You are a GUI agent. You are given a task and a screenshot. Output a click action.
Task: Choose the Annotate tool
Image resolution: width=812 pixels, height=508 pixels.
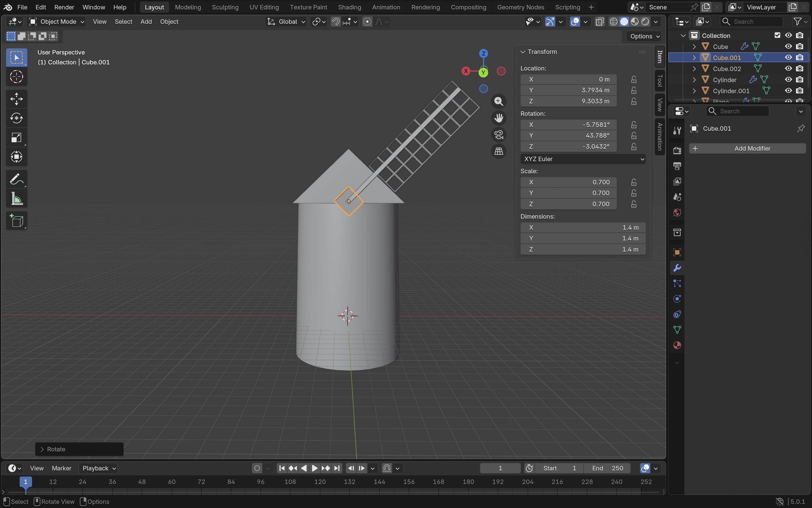(17, 179)
